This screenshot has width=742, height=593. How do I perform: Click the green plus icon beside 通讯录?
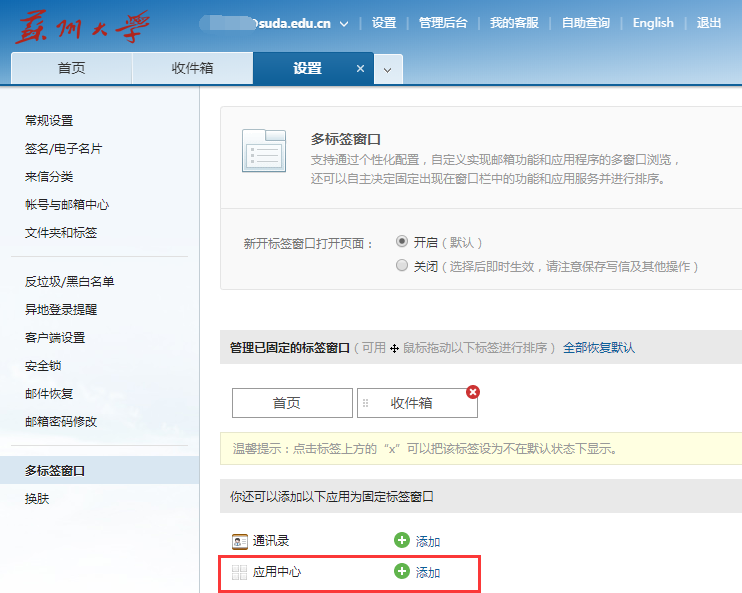tap(402, 541)
